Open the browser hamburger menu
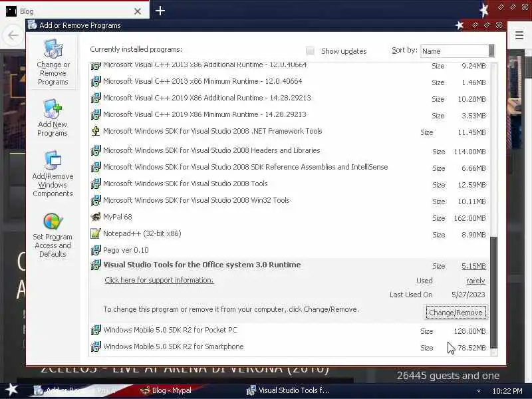 click(519, 35)
